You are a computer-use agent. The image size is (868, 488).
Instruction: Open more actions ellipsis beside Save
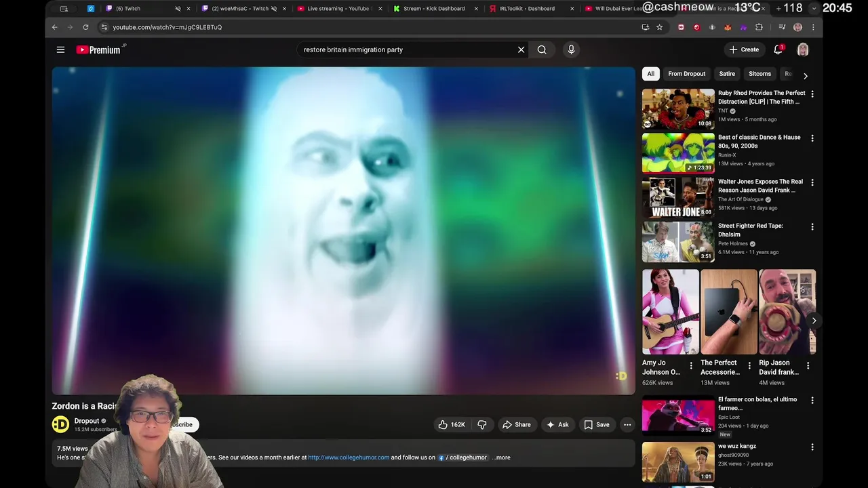(627, 424)
